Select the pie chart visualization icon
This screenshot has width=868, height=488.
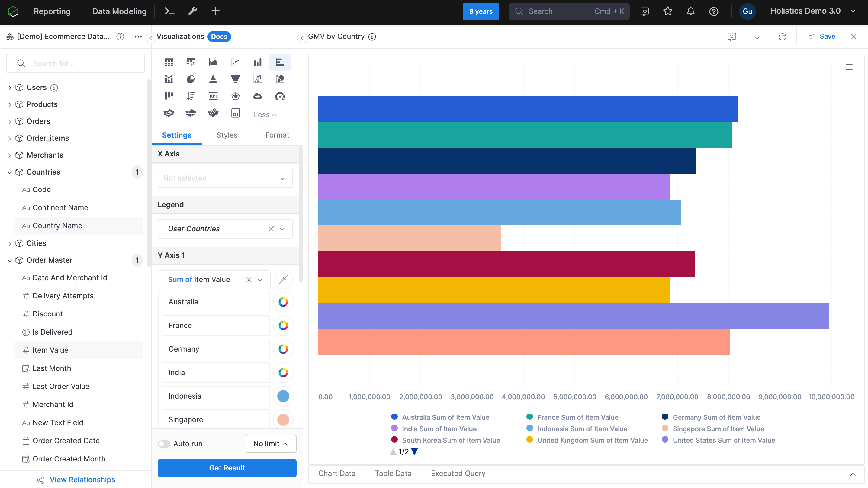pos(191,78)
